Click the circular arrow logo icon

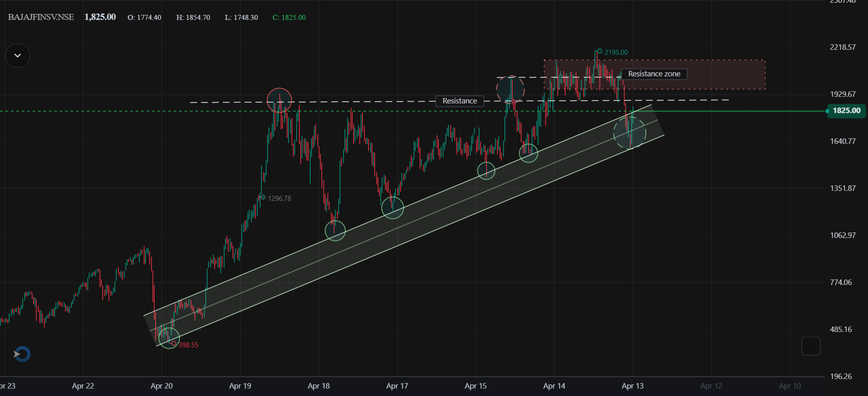pyautogui.click(x=22, y=354)
